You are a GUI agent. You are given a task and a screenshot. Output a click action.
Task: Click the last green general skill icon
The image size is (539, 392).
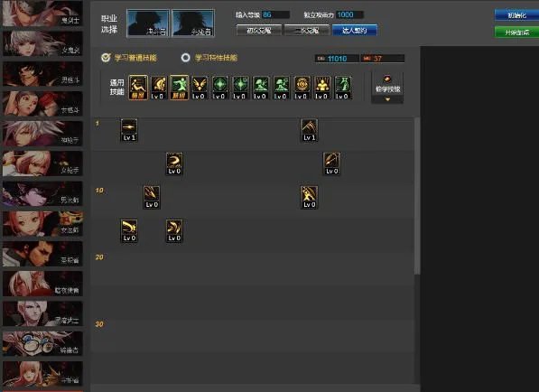[343, 88]
